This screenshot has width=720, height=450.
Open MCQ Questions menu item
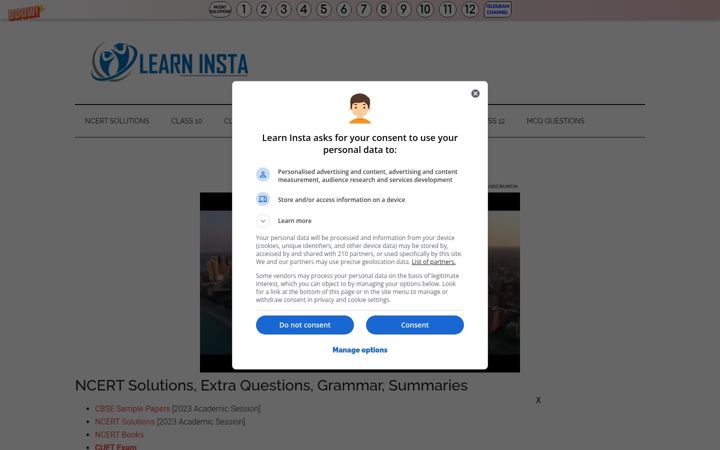[x=555, y=121]
